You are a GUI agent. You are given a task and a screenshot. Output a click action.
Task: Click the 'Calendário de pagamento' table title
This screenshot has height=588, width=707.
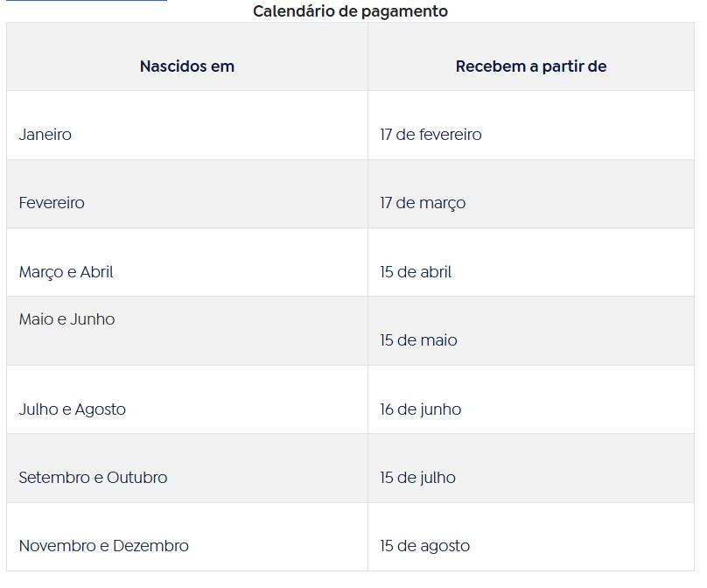(350, 11)
